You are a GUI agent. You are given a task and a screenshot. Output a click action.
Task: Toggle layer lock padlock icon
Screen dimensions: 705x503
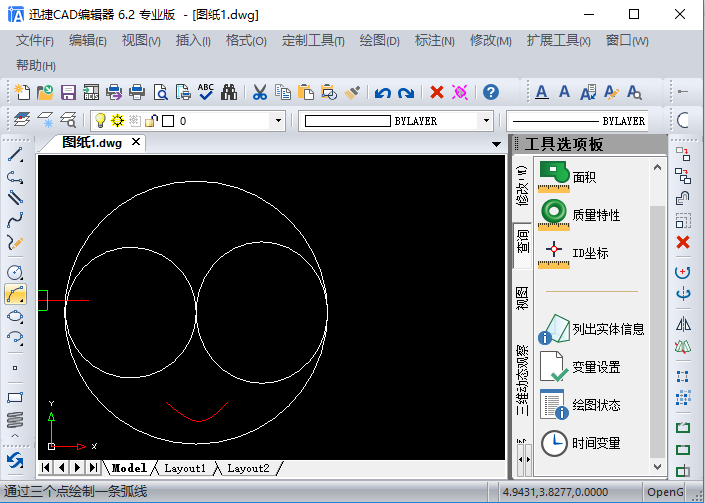click(x=152, y=120)
